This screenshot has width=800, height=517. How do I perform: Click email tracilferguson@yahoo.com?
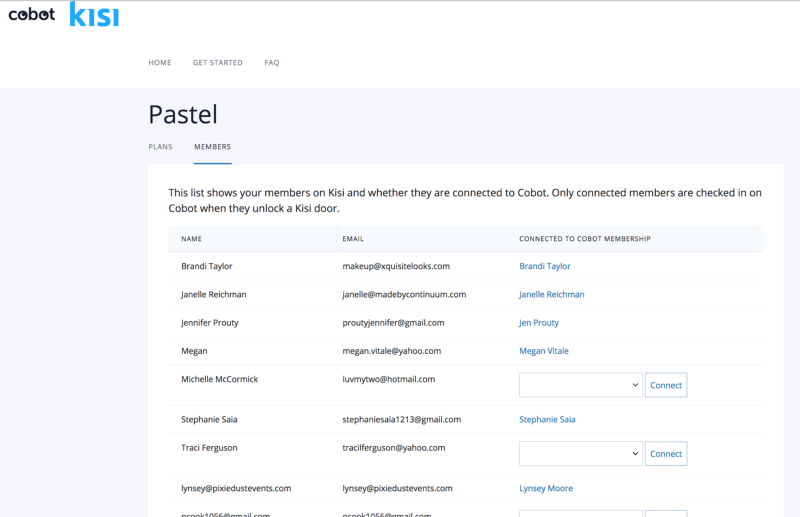coord(394,448)
